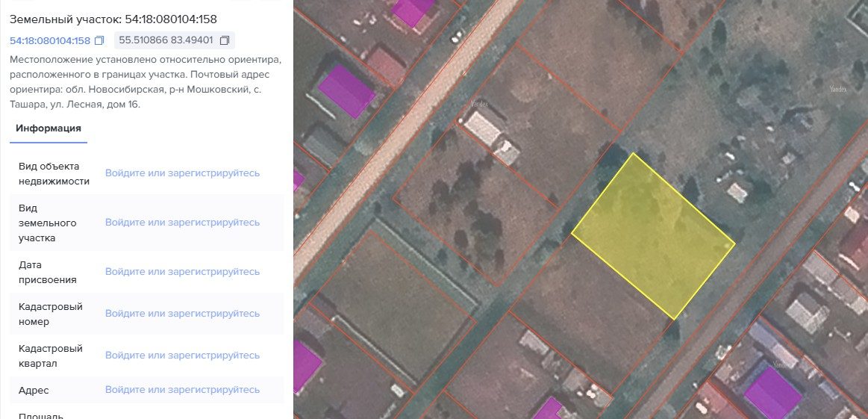Screen dimensions: 868x419
Task: Switch to the Информация tab
Action: click(49, 128)
